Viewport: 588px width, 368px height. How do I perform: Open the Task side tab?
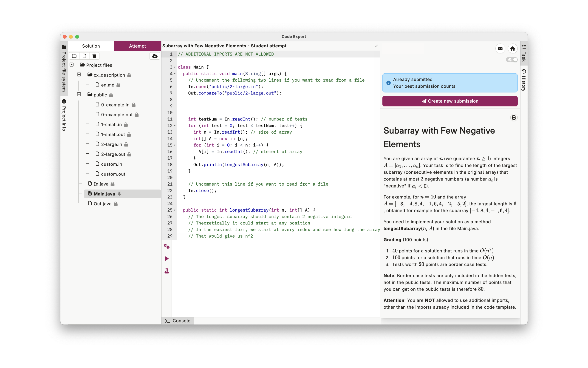[x=524, y=53]
